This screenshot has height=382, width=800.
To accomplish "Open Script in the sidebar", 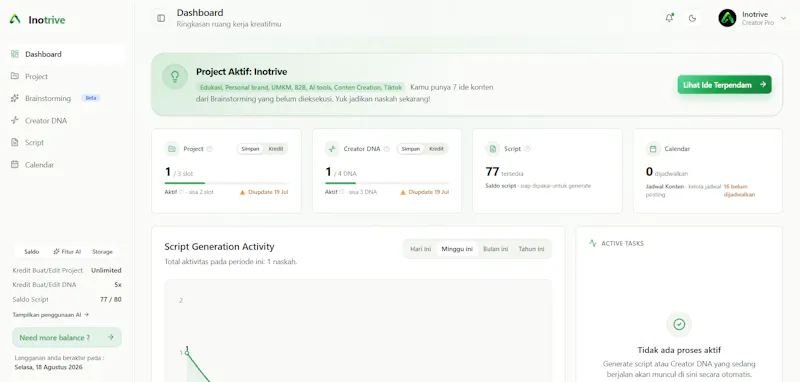I will (x=66, y=143).
